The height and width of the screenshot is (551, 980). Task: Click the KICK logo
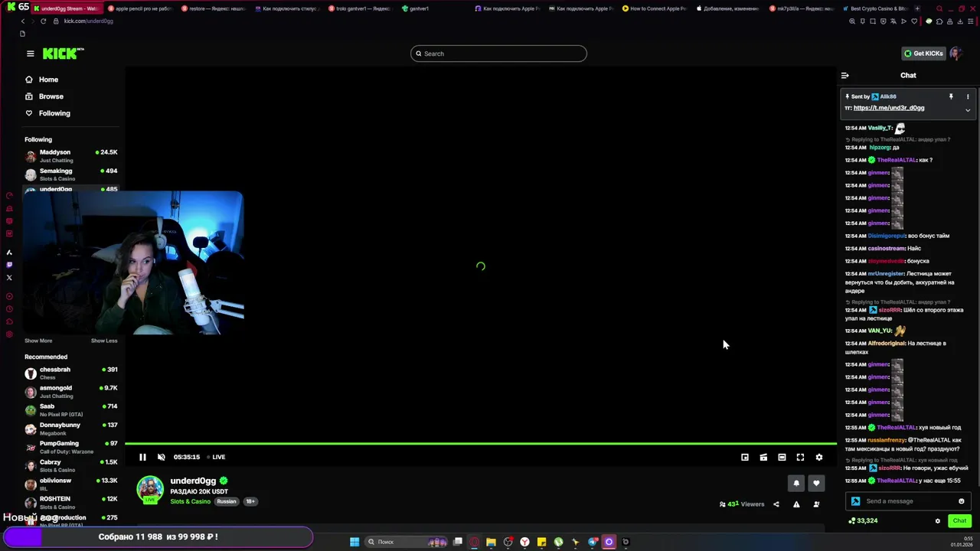63,54
